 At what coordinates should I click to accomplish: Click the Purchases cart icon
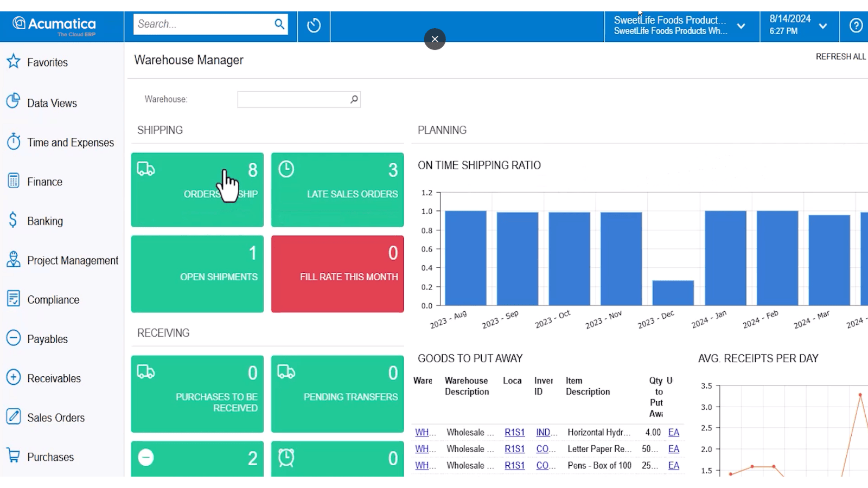14,455
